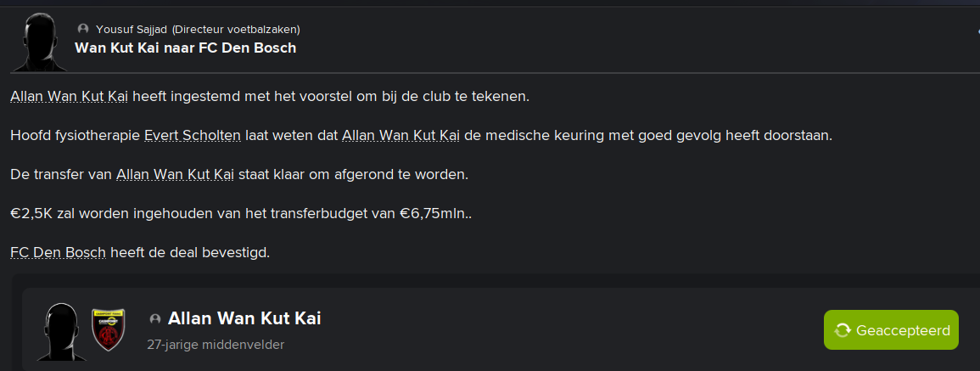980x371 pixels.
Task: Open Yousuf Sajjad's staff profile name
Action: pyautogui.click(x=132, y=30)
